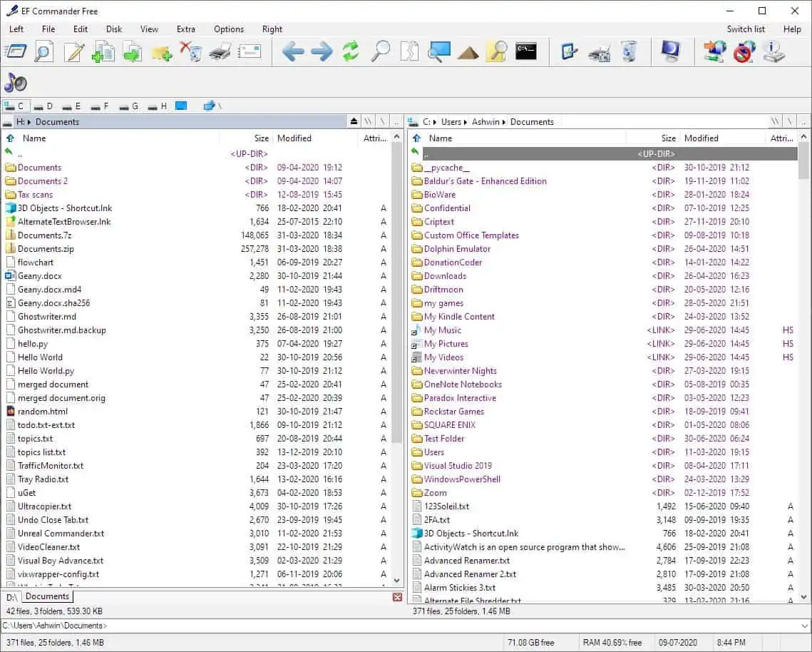
Task: Open the Run window toolbar icon
Action: (x=16, y=51)
